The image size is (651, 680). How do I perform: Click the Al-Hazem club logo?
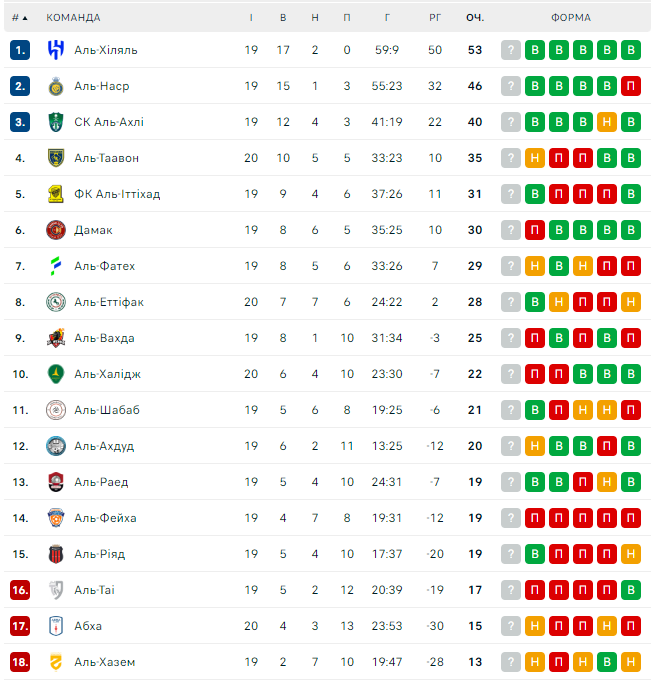click(x=55, y=662)
